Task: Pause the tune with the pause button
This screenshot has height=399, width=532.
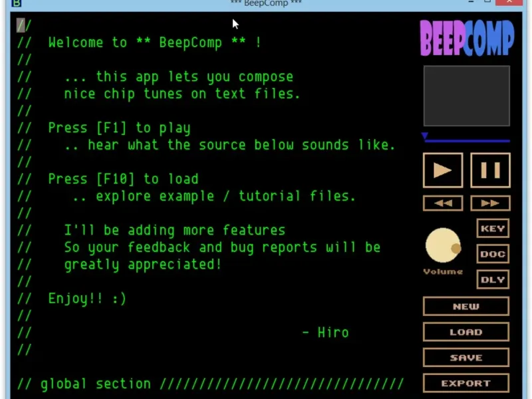Action: pos(490,170)
